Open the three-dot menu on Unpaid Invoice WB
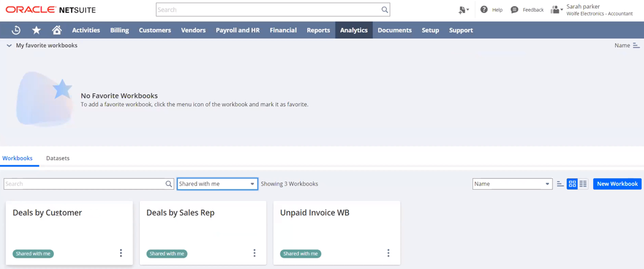The image size is (644, 269). (x=388, y=253)
